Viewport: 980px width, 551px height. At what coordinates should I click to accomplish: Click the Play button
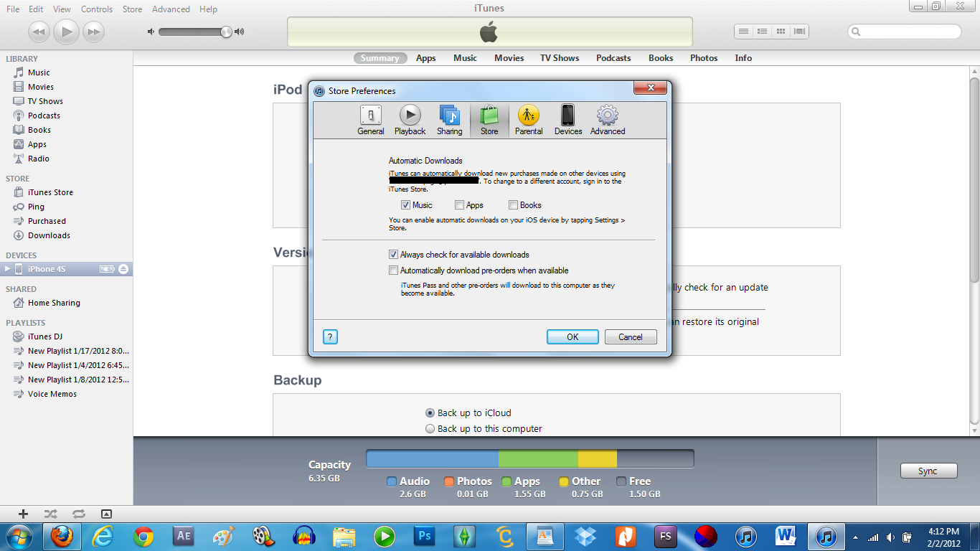[67, 32]
